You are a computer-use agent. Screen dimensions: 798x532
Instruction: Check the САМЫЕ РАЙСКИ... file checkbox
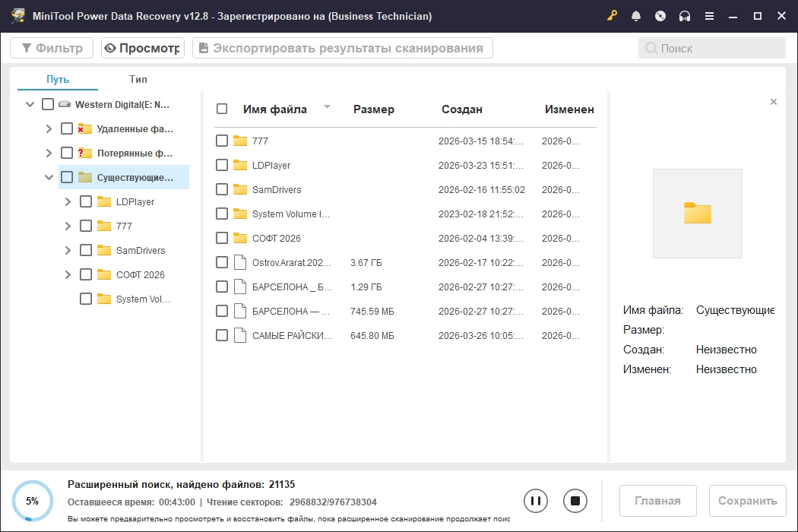click(222, 335)
